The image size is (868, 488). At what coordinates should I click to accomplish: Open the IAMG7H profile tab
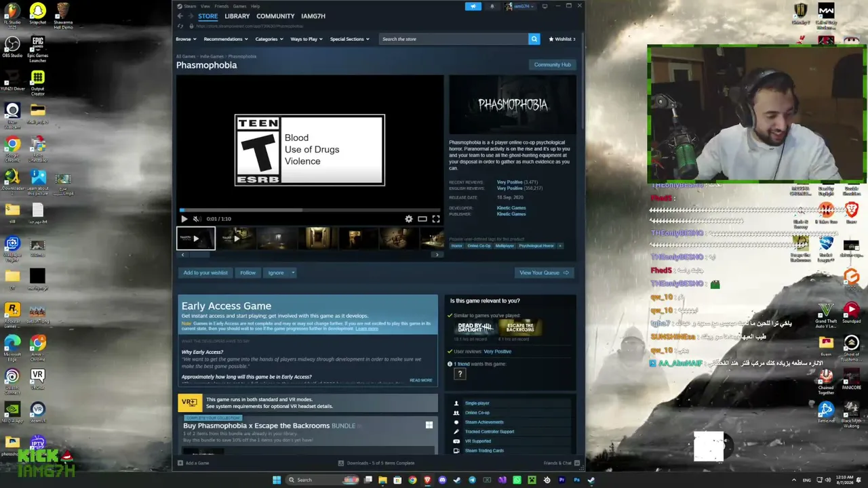tap(313, 16)
